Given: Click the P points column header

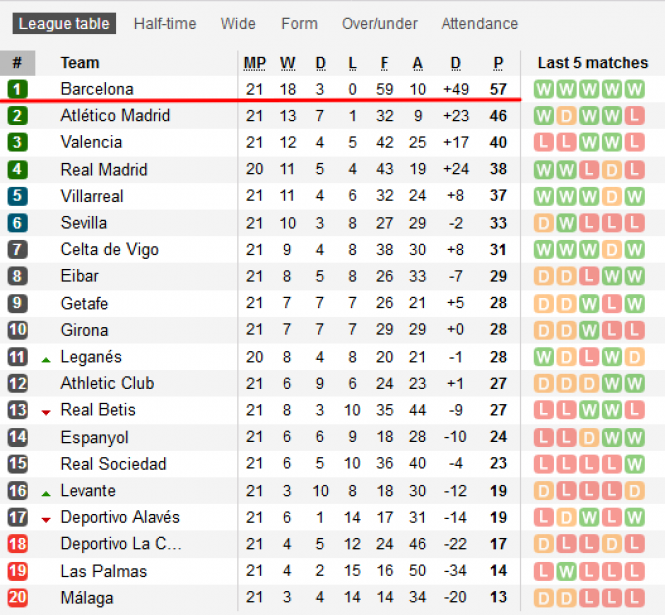Looking at the screenshot, I should click(x=498, y=63).
